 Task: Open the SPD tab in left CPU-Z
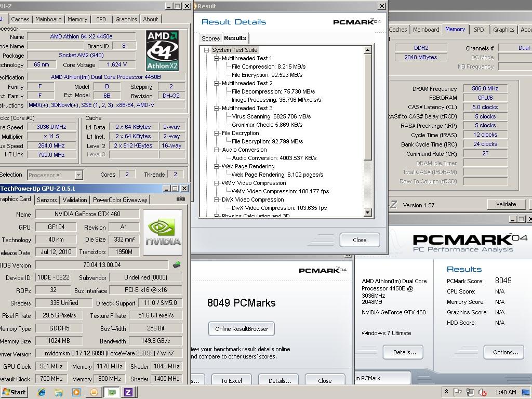pyautogui.click(x=101, y=19)
